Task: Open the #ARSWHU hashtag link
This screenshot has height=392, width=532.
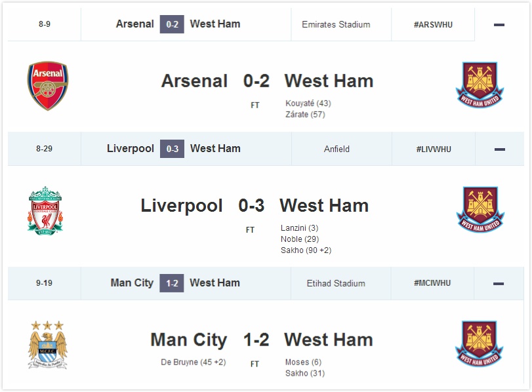Action: click(433, 25)
